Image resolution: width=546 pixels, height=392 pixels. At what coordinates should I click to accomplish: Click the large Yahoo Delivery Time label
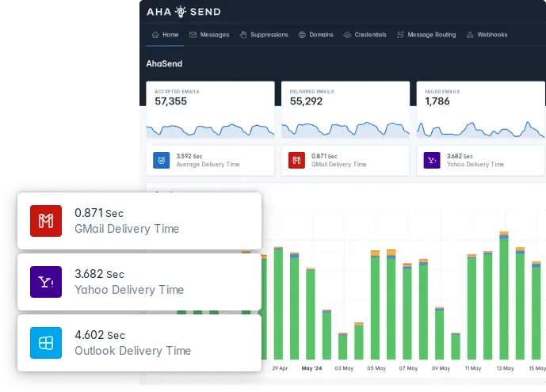click(129, 289)
